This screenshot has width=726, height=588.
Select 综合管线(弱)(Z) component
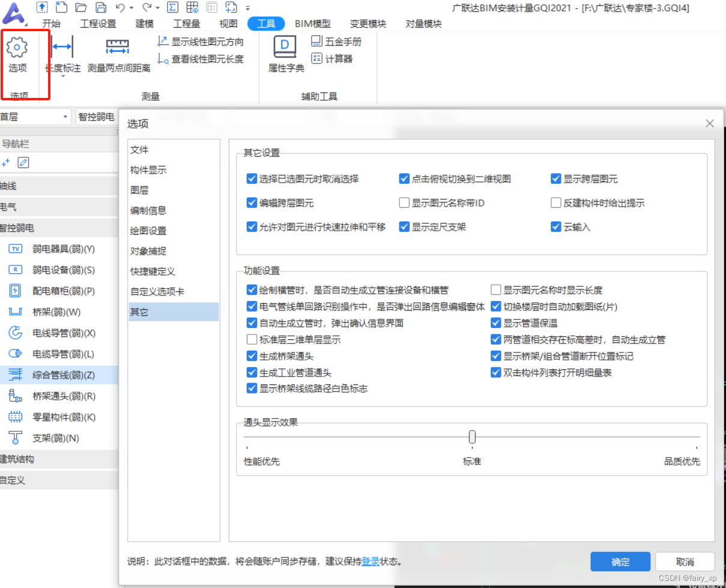click(59, 375)
